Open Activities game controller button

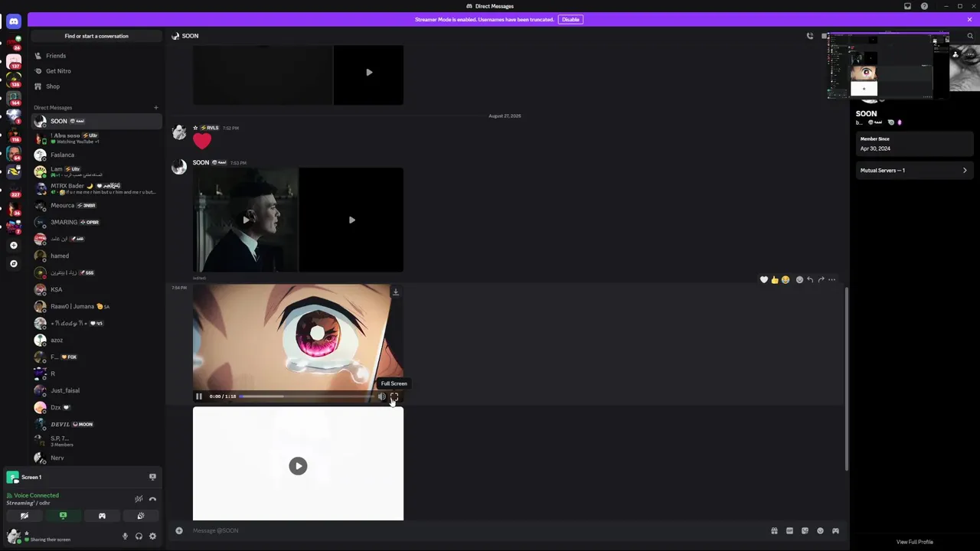pyautogui.click(x=102, y=516)
